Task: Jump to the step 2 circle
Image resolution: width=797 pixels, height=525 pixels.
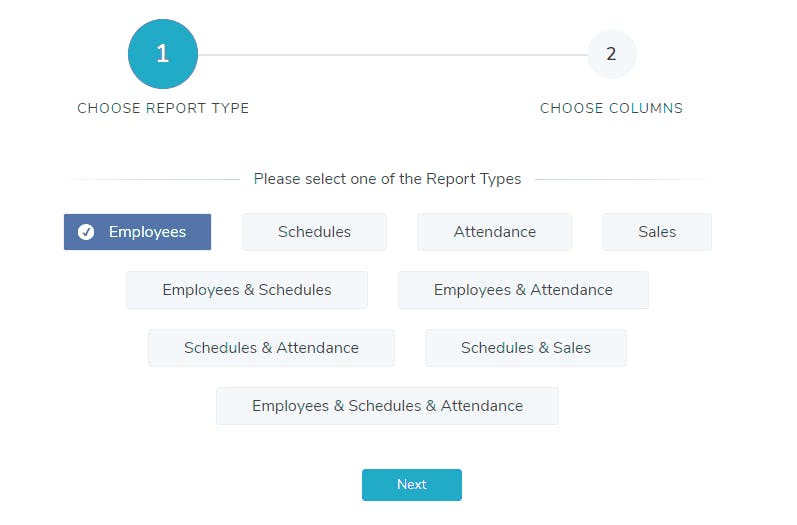Action: click(x=611, y=54)
